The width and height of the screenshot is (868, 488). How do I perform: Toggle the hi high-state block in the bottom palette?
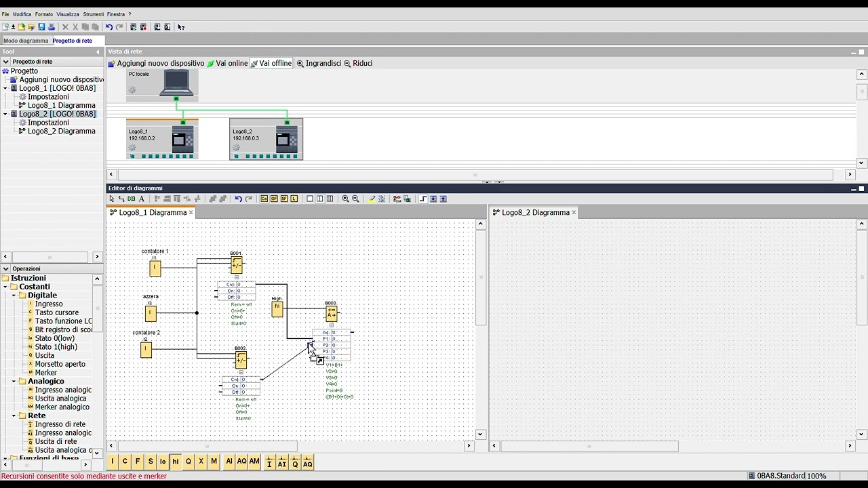tap(176, 462)
